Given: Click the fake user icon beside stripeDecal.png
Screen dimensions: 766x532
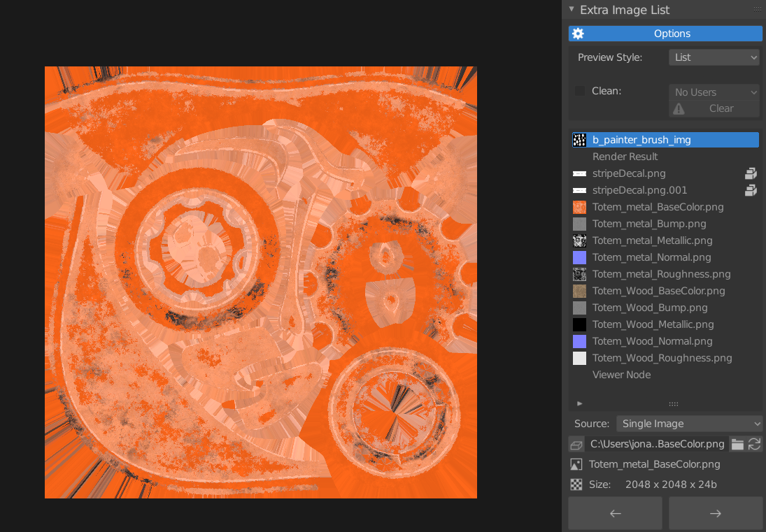Looking at the screenshot, I should 751,173.
